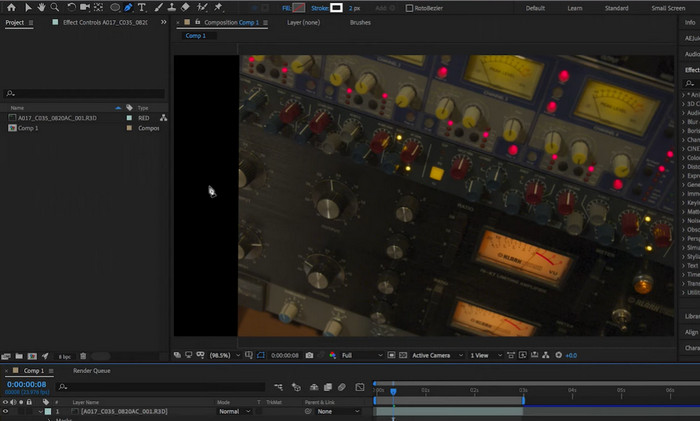This screenshot has height=421, width=700.
Task: Click the Reset Exposure icon
Action: (x=558, y=355)
